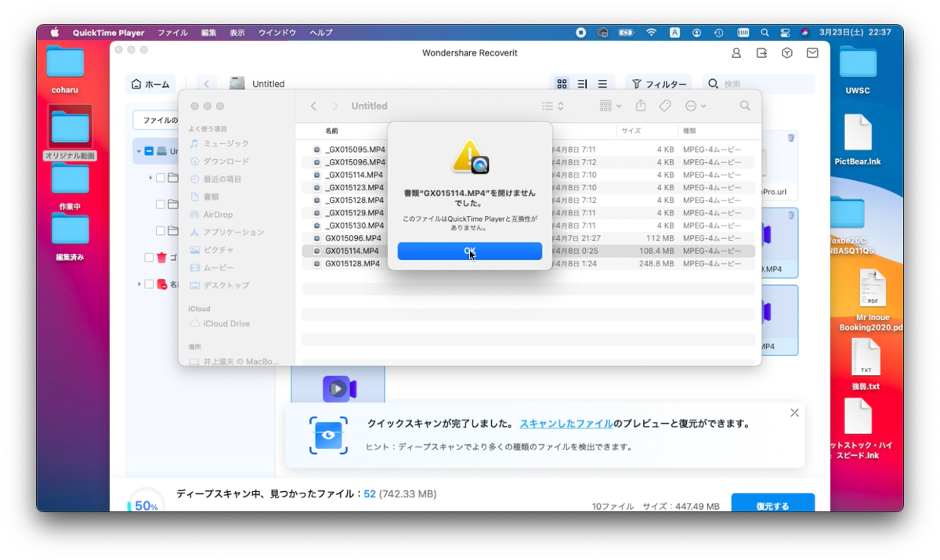Select the 強弱.txt file on desktop
Image resolution: width=940 pixels, height=560 pixels.
tap(866, 366)
